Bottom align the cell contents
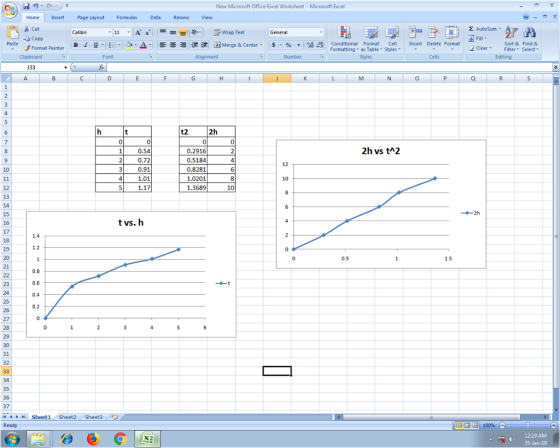Image resolution: width=560 pixels, height=448 pixels. (183, 33)
